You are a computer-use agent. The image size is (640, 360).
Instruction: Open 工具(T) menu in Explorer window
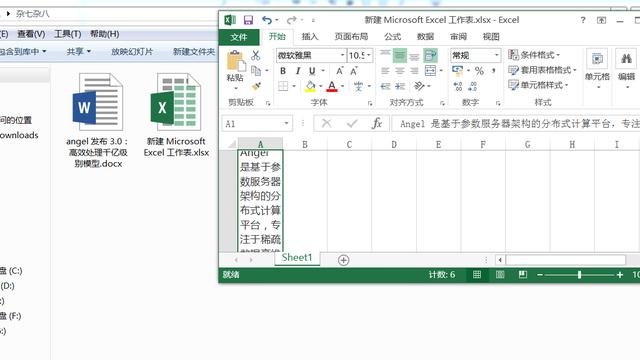click(x=68, y=34)
